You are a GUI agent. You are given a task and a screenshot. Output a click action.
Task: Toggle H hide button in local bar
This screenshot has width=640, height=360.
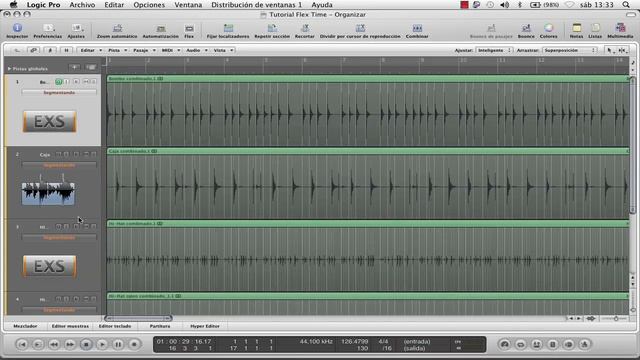click(x=66, y=50)
